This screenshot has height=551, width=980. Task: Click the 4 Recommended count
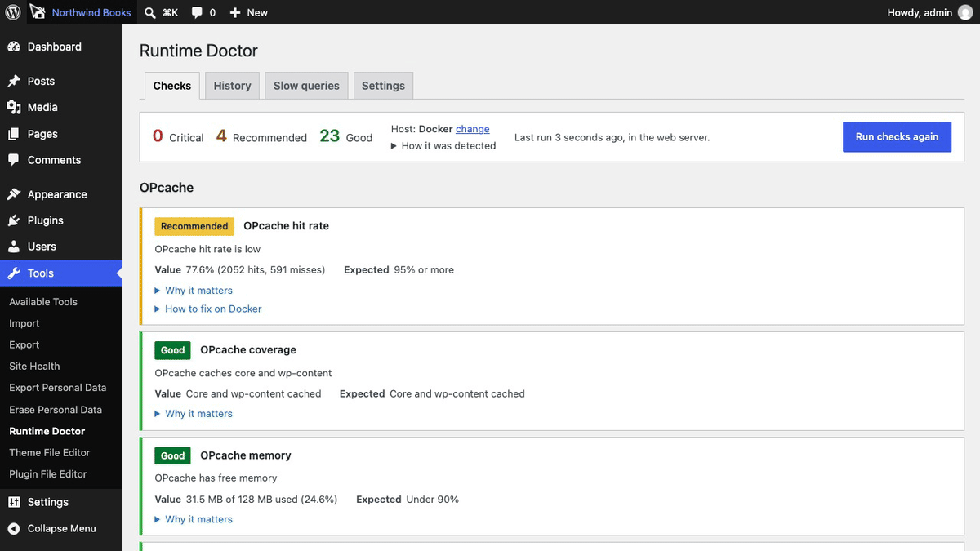[x=261, y=136]
